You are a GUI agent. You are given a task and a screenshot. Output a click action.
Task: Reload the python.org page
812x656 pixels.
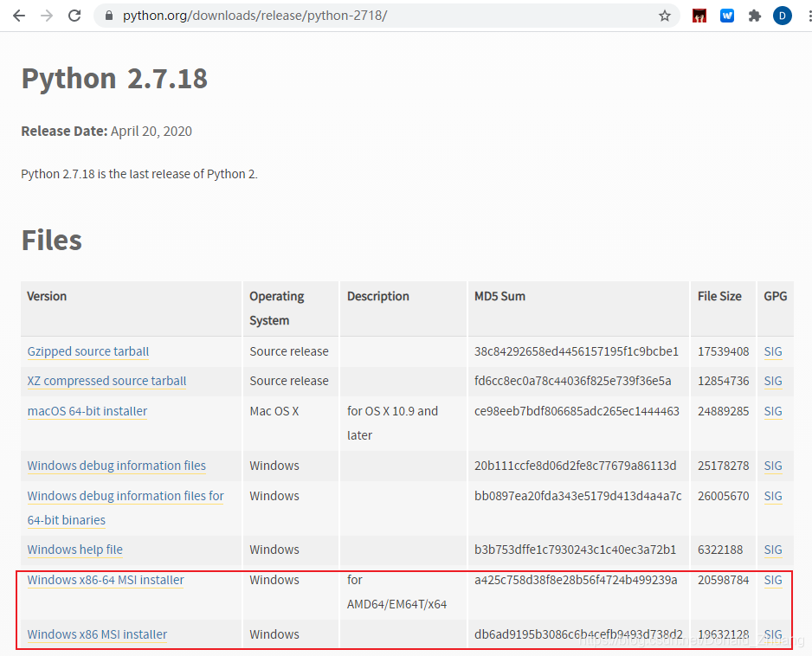click(x=74, y=16)
